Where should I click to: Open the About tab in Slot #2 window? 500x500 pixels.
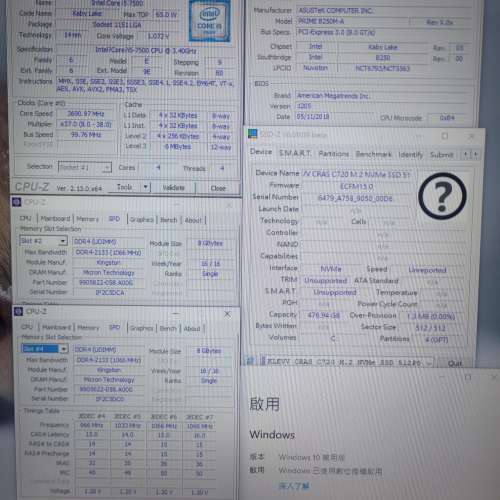[193, 220]
